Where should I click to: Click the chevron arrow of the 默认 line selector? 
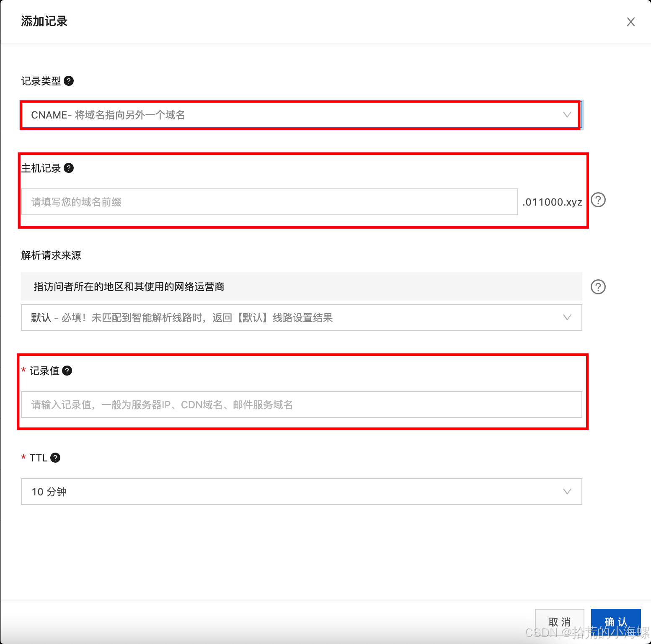[x=567, y=317]
